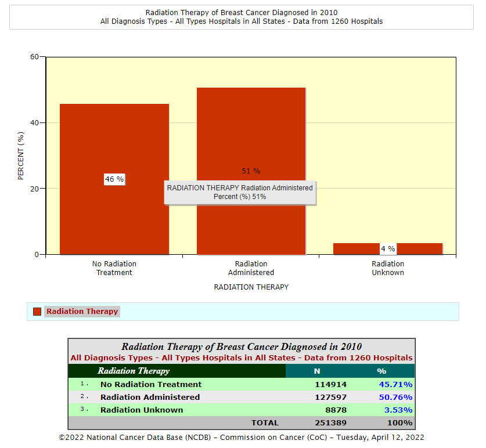
Task: Click the Radiation Administered 51% tooltip
Action: tap(240, 192)
